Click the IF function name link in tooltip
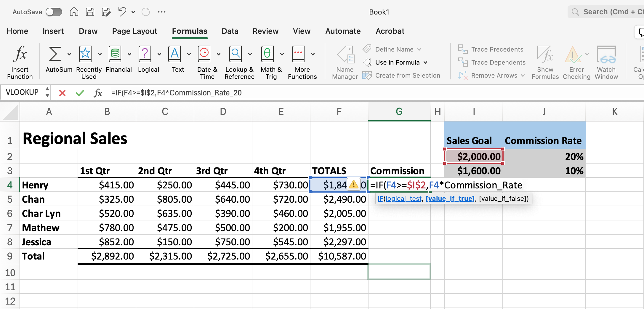 [380, 198]
